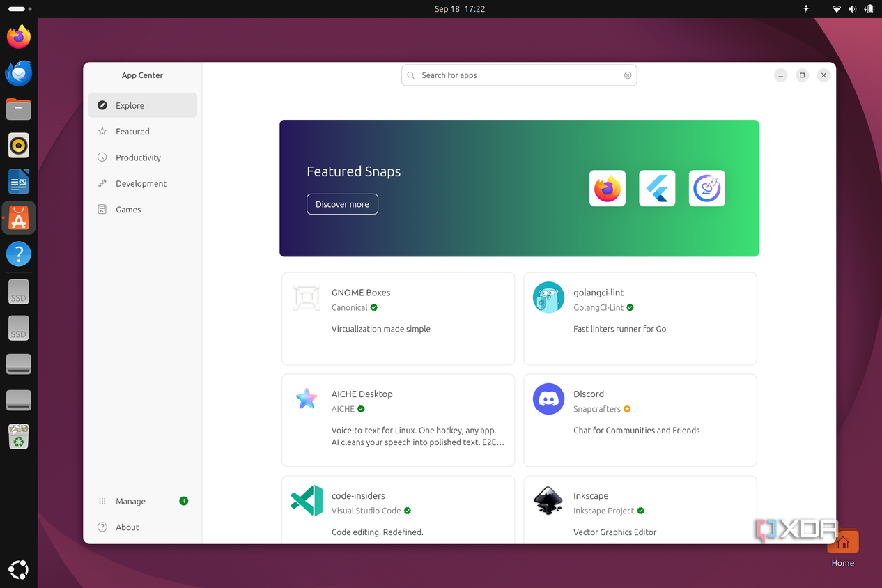Focus the Search for apps field
Viewport: 882px width, 588px height.
519,75
